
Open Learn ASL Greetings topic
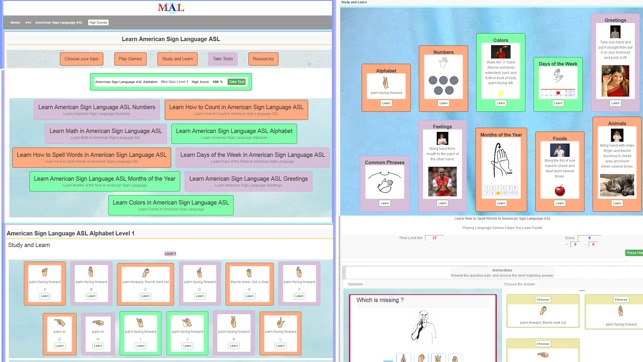click(x=249, y=181)
